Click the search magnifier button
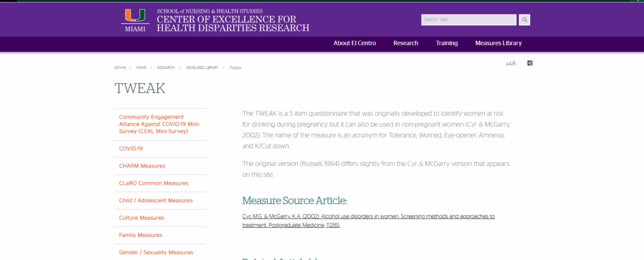 tap(524, 19)
